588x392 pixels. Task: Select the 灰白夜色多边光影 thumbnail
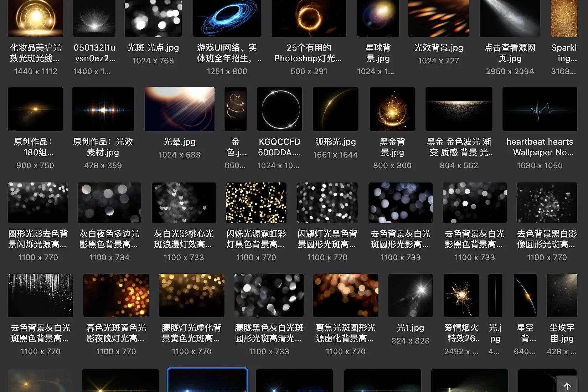109,203
